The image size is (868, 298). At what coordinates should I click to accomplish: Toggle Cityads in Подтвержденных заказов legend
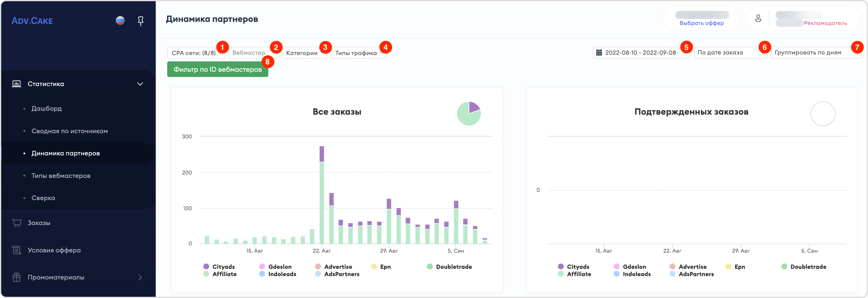coord(574,267)
